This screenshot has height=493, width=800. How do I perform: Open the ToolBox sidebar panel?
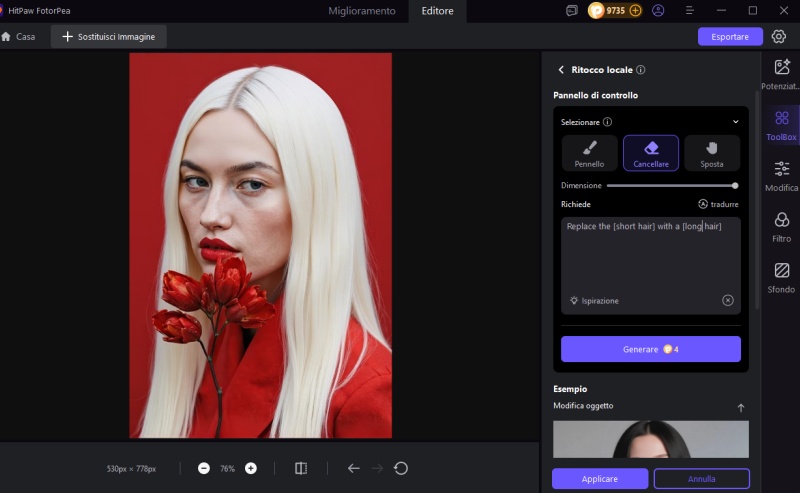[781, 125]
